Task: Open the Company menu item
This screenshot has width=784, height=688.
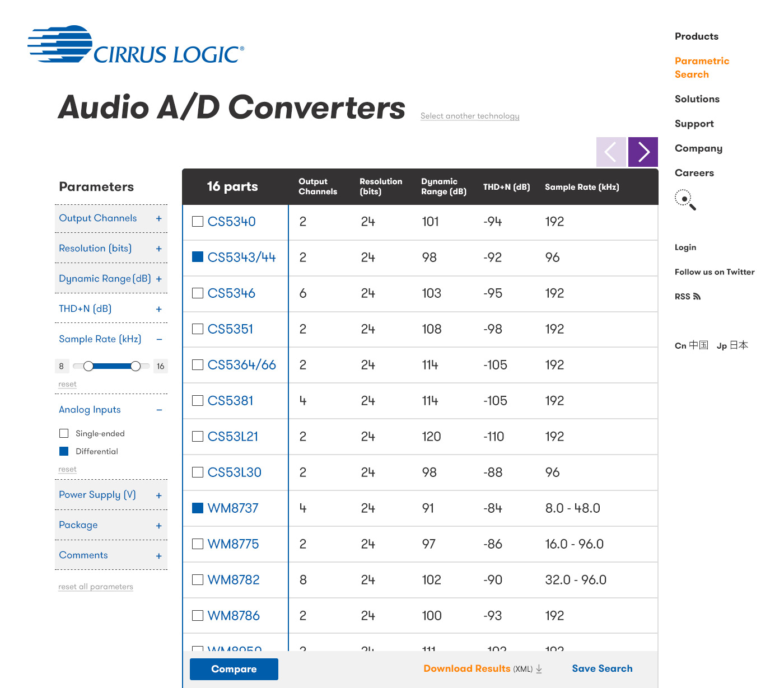Action: click(x=698, y=148)
